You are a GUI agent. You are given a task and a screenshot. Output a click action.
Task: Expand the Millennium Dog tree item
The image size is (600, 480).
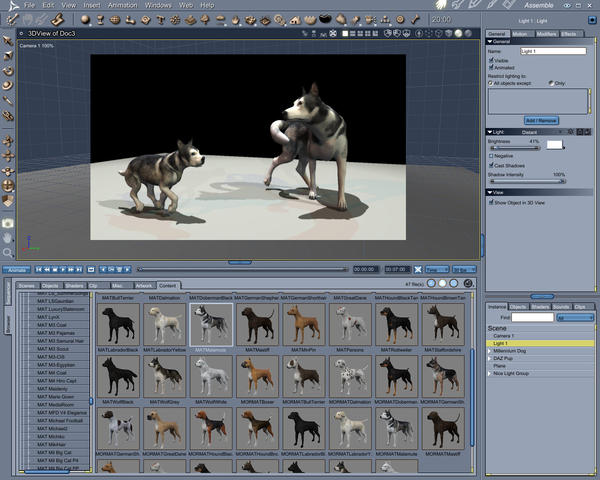490,351
